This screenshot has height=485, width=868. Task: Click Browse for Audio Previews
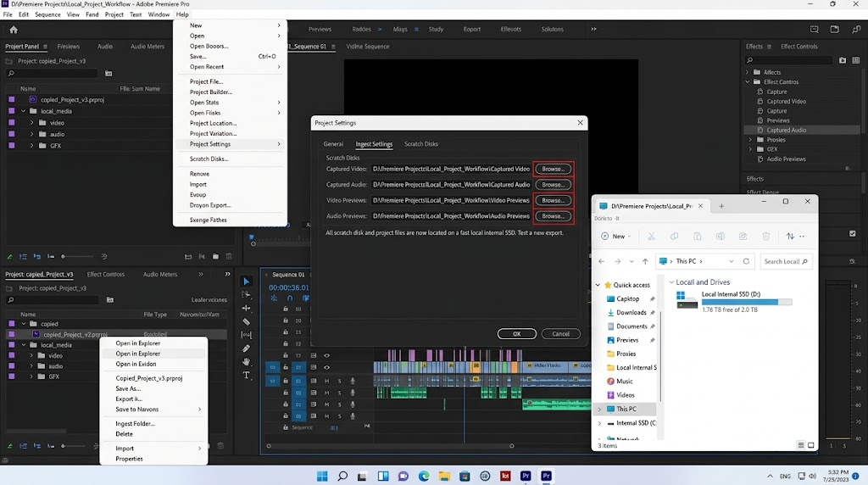(553, 216)
